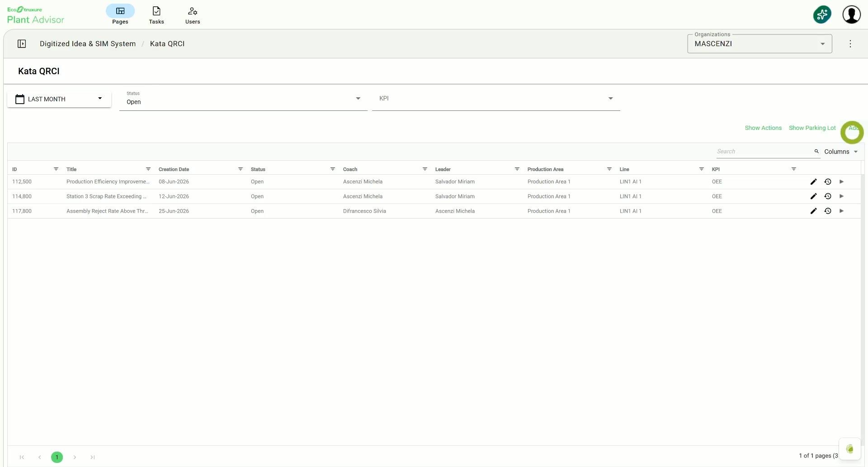Click play arrow for row 117,800
868x467 pixels.
click(x=841, y=211)
